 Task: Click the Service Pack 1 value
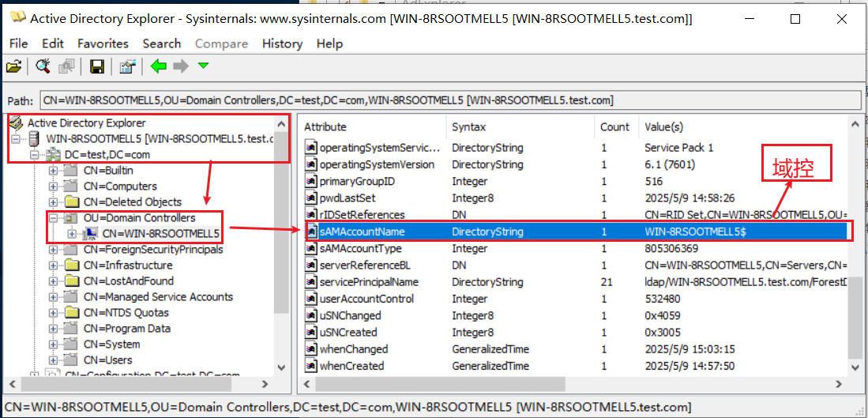[679, 148]
